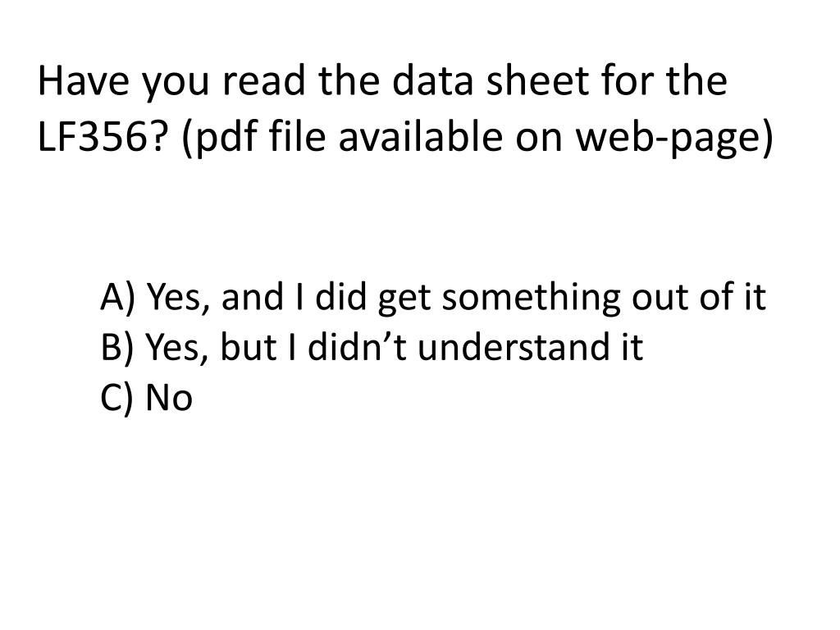Click the word "No" in option C
This screenshot has height=630, width=840.
click(169, 398)
